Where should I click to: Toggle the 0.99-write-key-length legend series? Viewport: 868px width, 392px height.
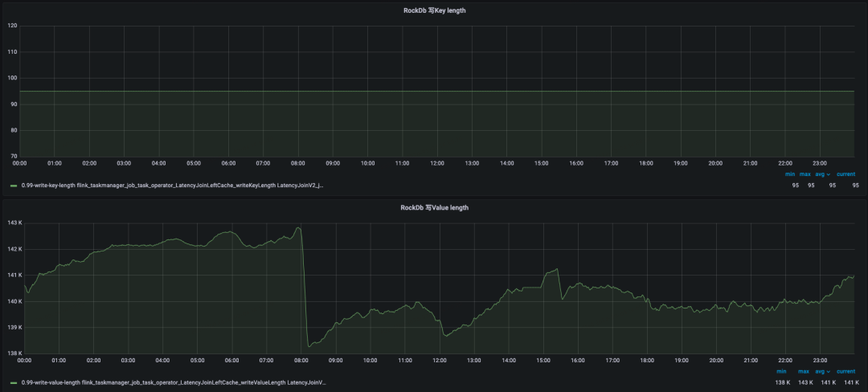pyautogui.click(x=172, y=186)
